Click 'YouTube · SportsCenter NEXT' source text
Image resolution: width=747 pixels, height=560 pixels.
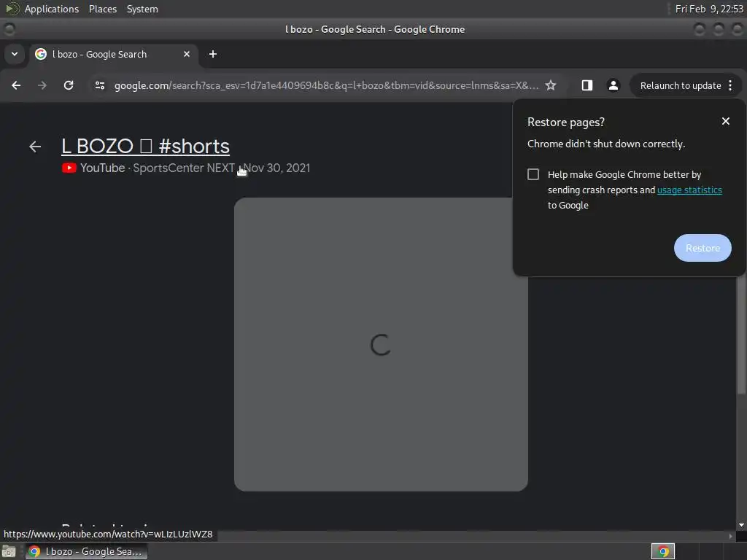click(x=158, y=168)
